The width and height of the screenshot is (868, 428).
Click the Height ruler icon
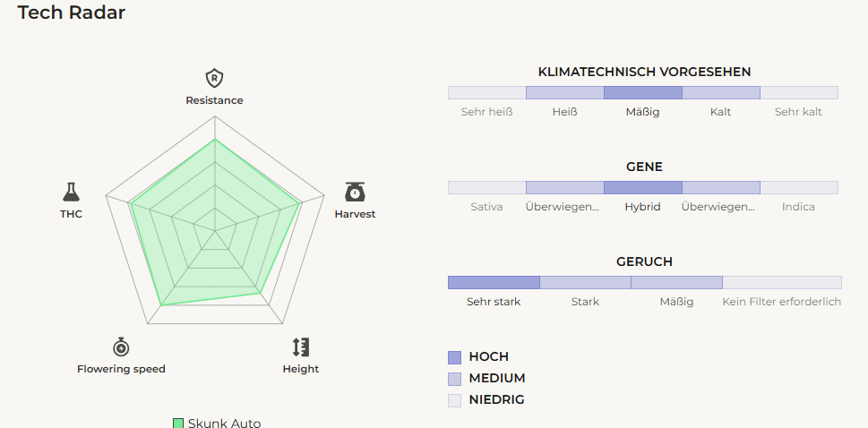(x=300, y=347)
